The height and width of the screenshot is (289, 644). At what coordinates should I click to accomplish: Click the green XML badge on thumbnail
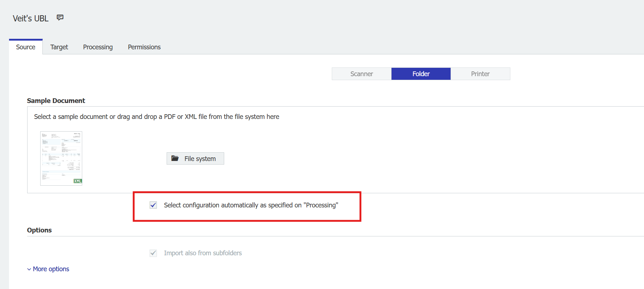tap(78, 181)
